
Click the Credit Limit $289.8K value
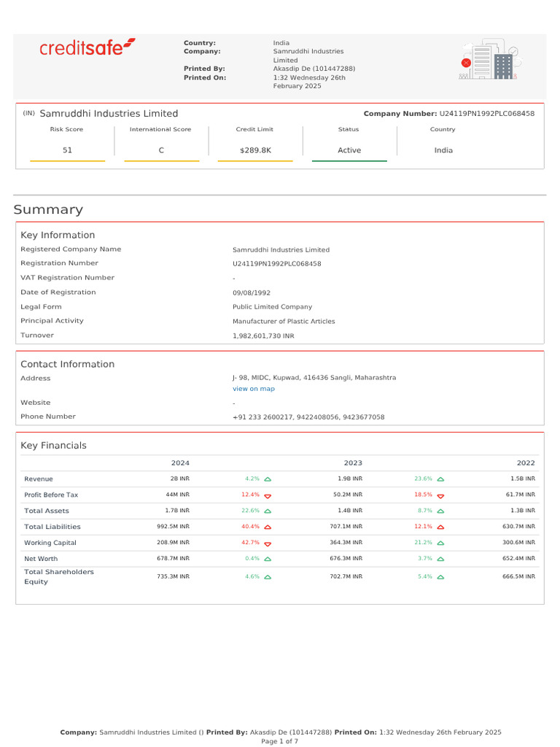254,150
